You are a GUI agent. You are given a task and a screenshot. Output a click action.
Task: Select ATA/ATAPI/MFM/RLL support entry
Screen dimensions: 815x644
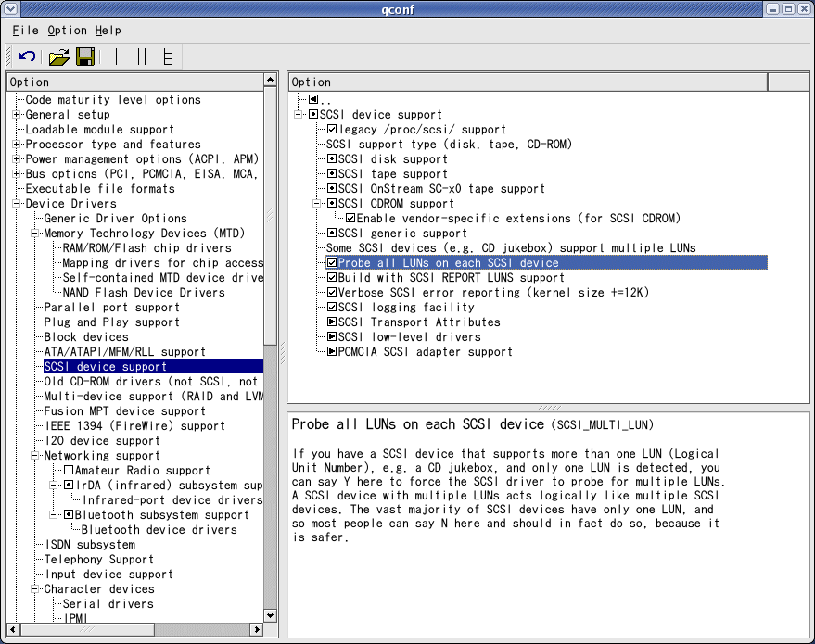pyautogui.click(x=125, y=351)
